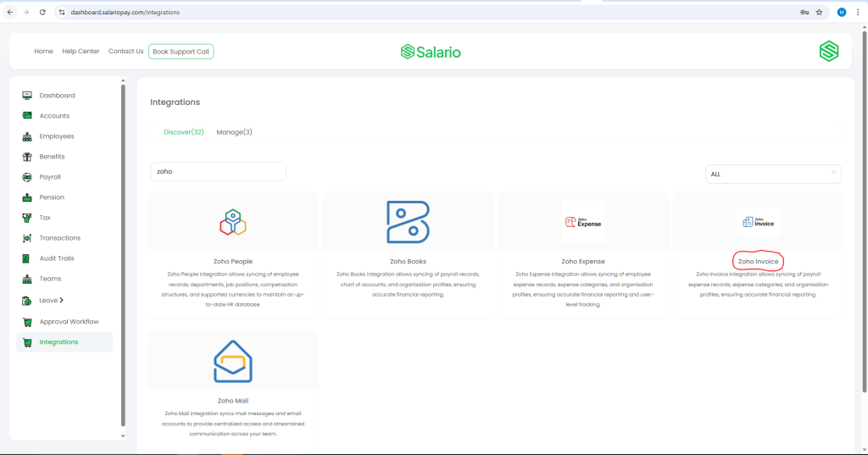Click the Integrations cart icon in sidebar
868x455 pixels.
click(26, 342)
